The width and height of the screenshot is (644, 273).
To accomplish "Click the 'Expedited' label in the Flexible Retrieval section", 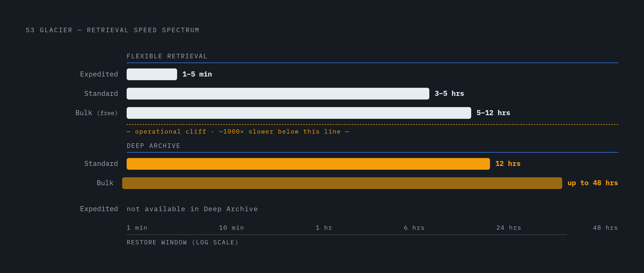I will 99,74.
